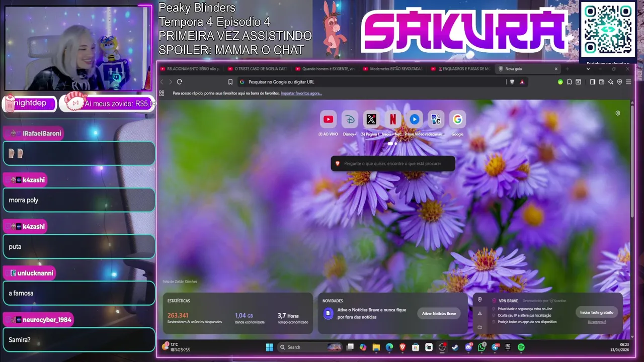
Task: Go back in Brave browser
Action: pos(162,82)
